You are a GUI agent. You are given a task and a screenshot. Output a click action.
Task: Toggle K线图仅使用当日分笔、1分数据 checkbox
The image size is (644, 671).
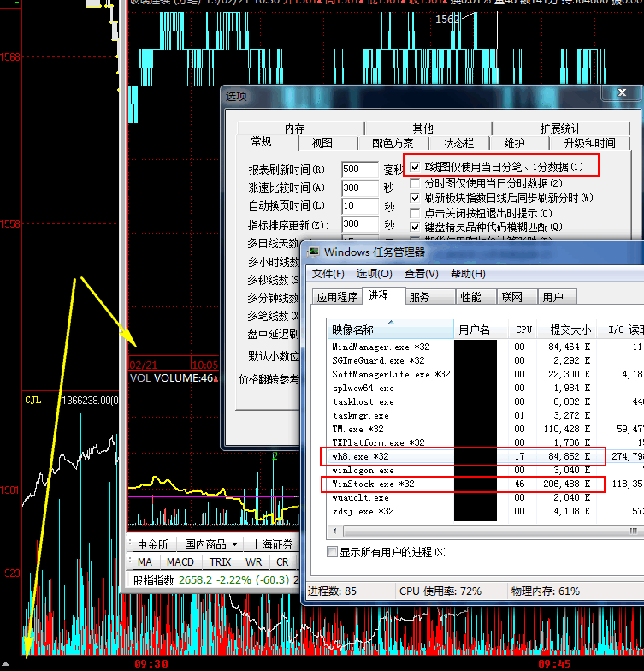pyautogui.click(x=416, y=167)
